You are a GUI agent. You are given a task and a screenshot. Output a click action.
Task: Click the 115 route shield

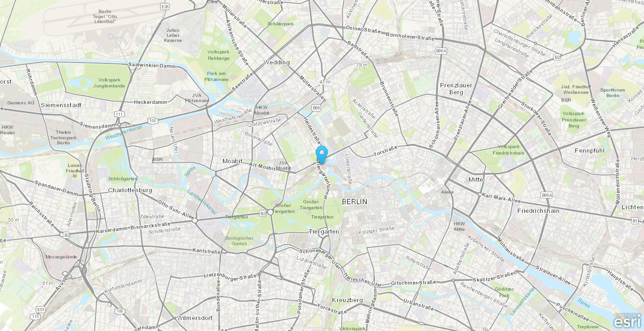point(35,317)
